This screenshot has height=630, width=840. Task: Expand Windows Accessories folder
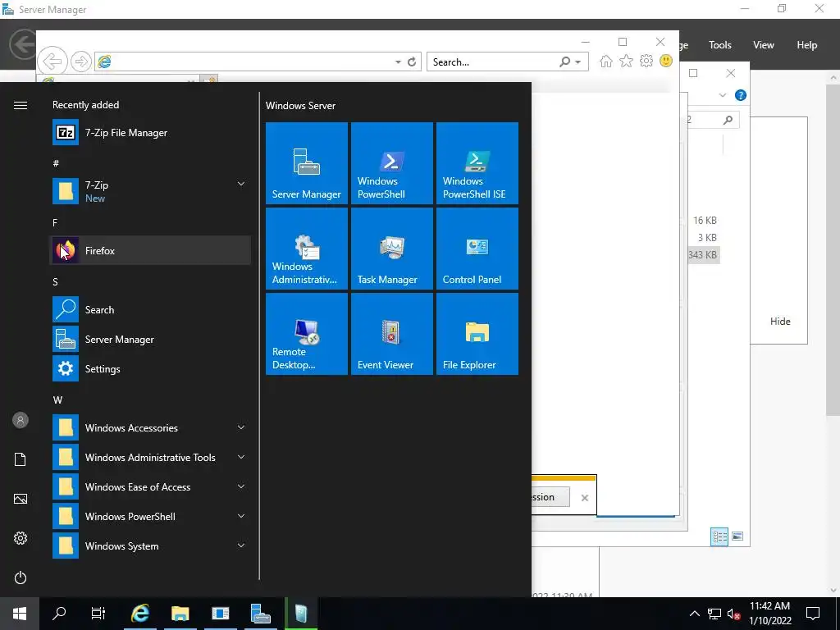tap(151, 427)
